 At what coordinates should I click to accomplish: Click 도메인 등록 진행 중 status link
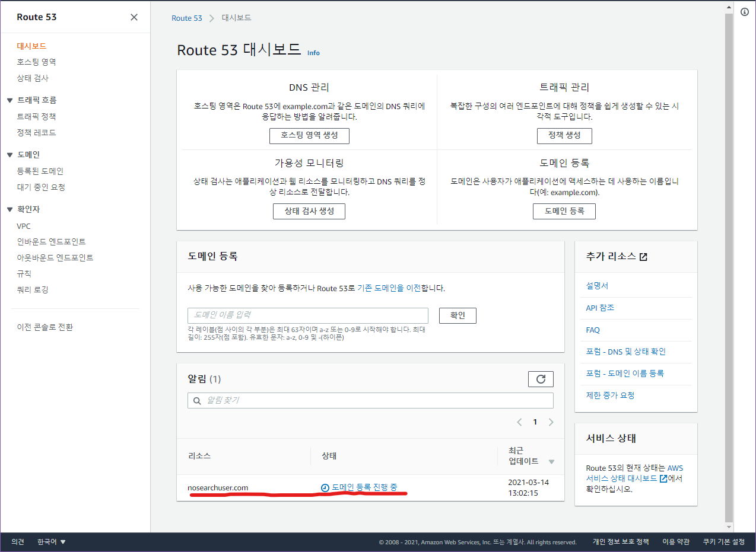coord(364,487)
